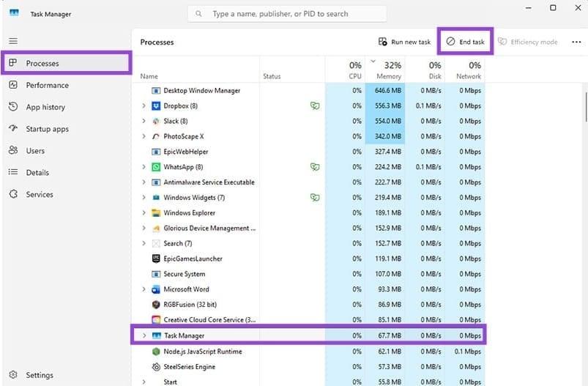
Task: Expand the Search process group
Action: (144, 243)
